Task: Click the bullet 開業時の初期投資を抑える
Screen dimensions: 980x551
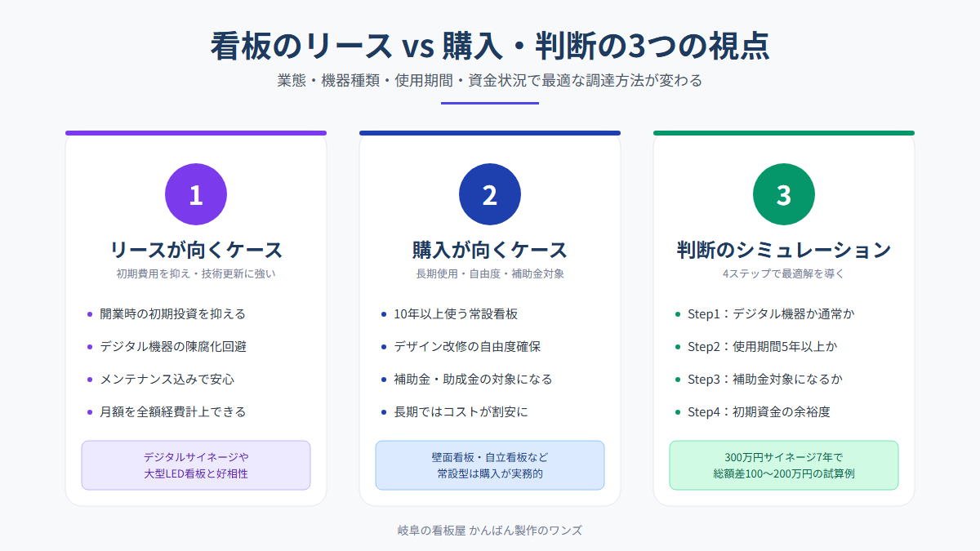Action: tap(172, 313)
